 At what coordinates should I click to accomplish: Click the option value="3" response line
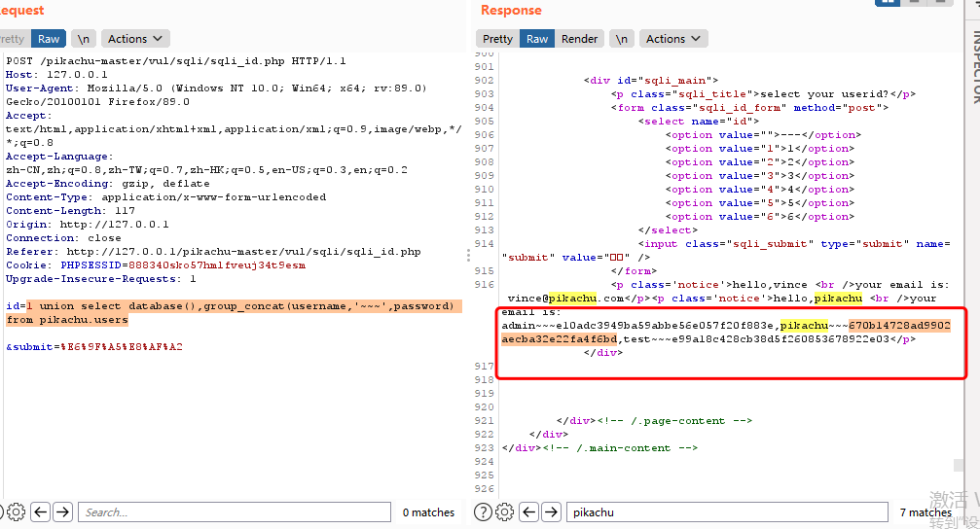(x=759, y=176)
